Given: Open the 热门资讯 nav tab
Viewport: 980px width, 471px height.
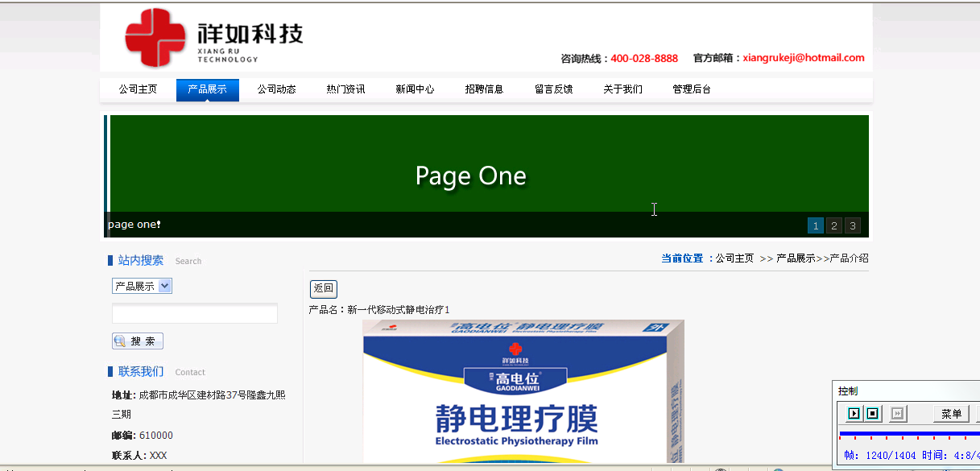Looking at the screenshot, I should [345, 89].
